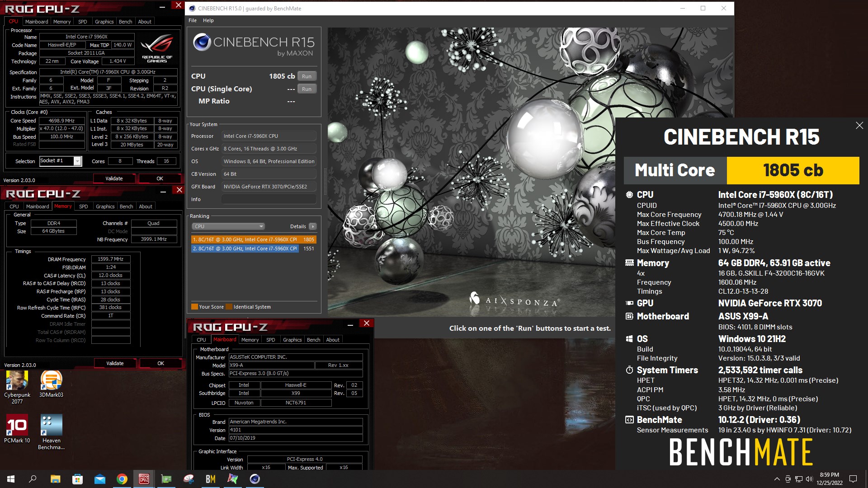The image size is (868, 488).
Task: Show hidden system tray icons
Action: click(777, 479)
